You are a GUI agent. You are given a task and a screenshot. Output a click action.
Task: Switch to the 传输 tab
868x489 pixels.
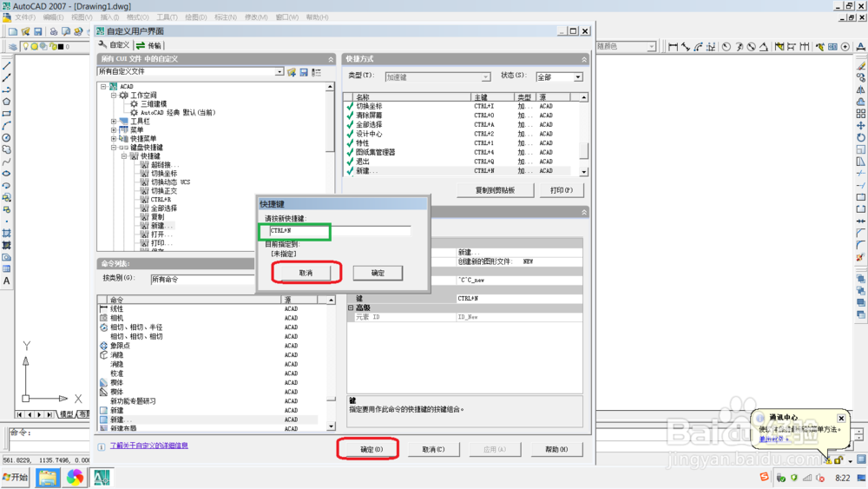point(149,45)
